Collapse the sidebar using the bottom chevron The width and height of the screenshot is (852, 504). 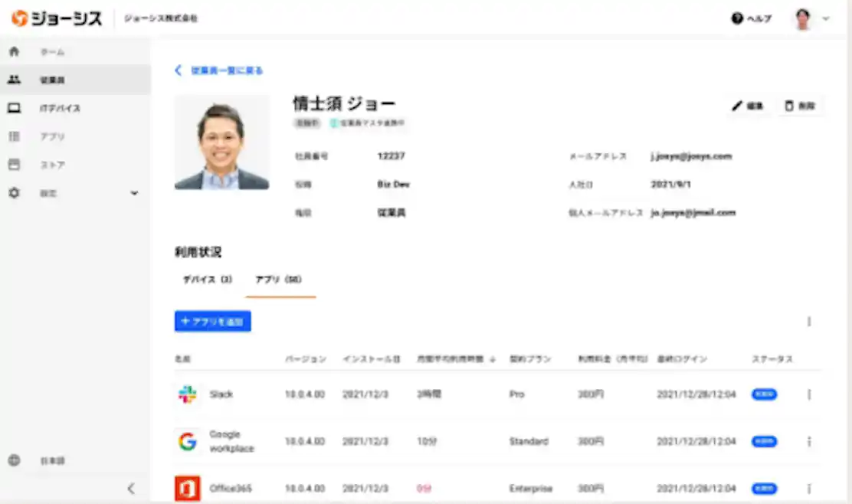(131, 489)
